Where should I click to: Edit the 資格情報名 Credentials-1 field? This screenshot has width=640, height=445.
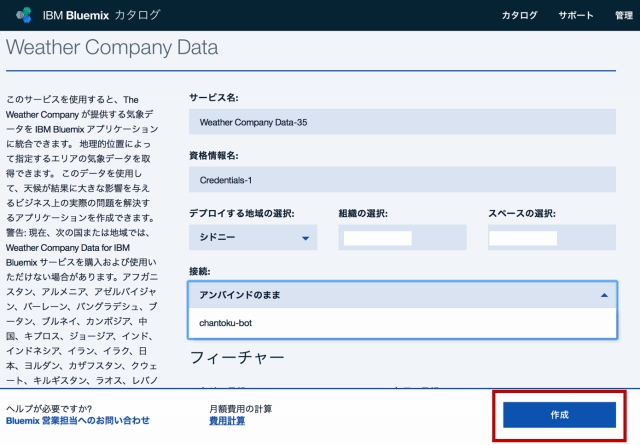coord(402,180)
